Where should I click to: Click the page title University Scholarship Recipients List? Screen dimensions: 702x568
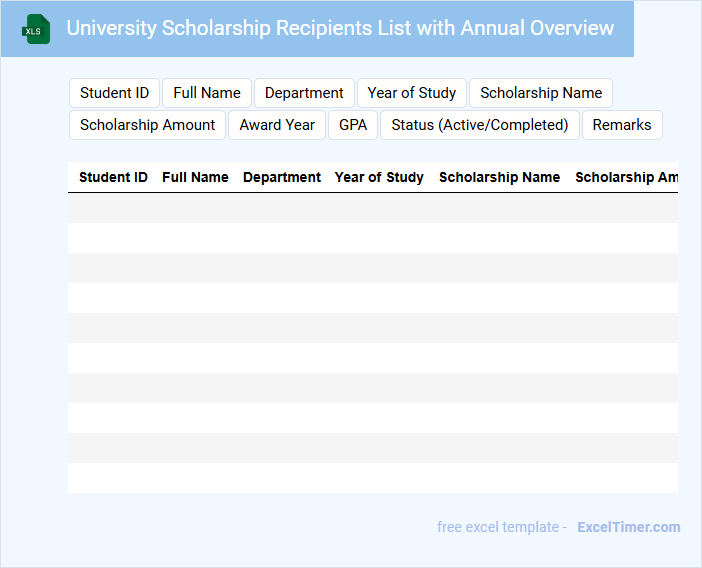pyautogui.click(x=340, y=28)
